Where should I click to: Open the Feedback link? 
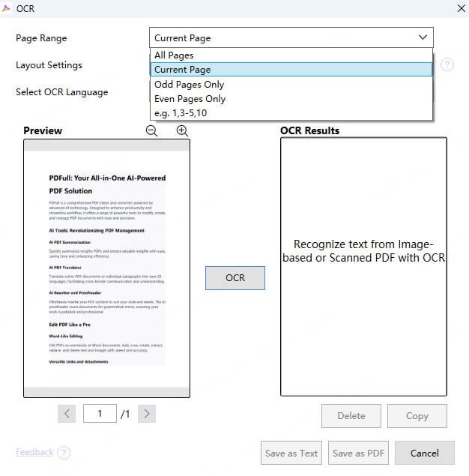34,452
